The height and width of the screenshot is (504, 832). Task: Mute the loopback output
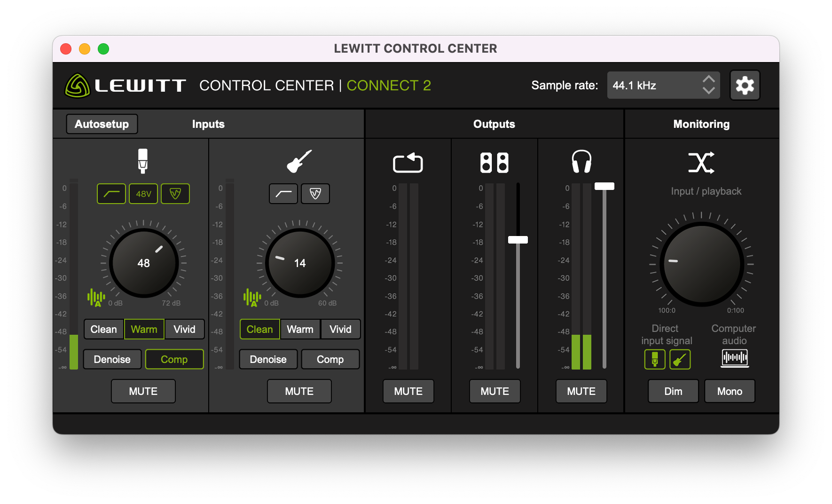point(408,391)
